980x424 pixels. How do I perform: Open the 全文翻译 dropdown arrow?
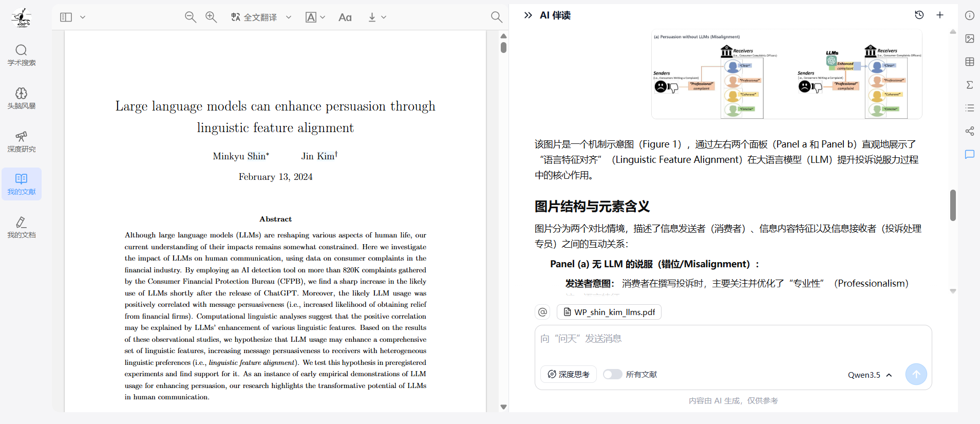289,17
